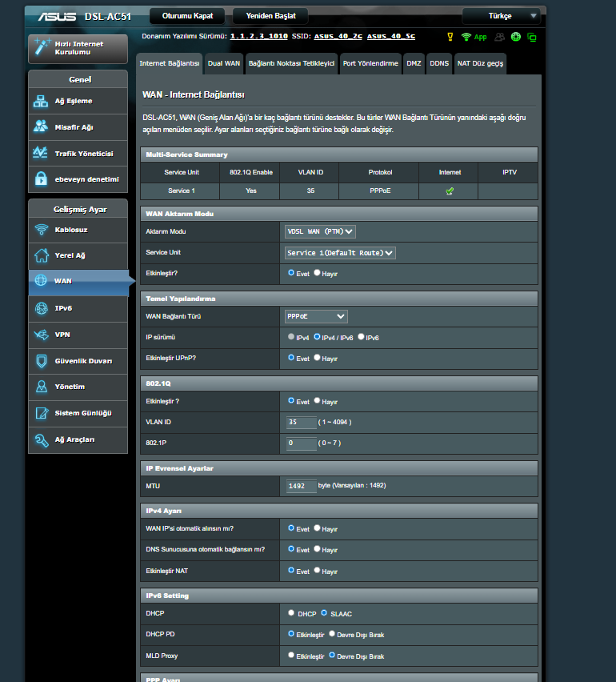The width and height of the screenshot is (616, 682).
Task: Open the Türkçe language dropdown
Action: click(502, 16)
